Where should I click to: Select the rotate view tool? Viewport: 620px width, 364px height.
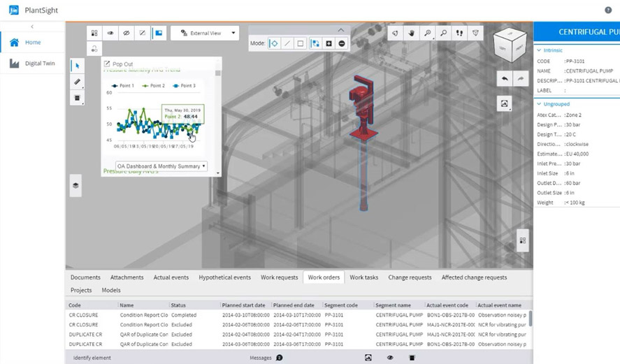395,34
